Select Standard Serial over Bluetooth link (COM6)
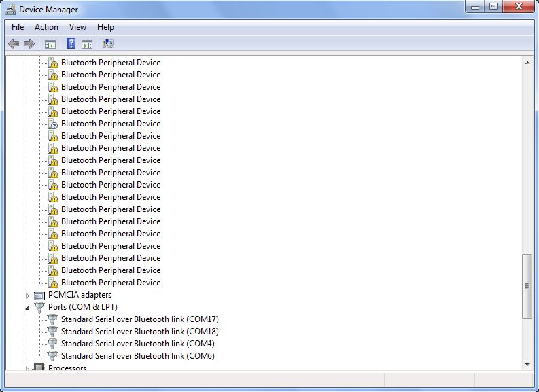 (x=138, y=355)
